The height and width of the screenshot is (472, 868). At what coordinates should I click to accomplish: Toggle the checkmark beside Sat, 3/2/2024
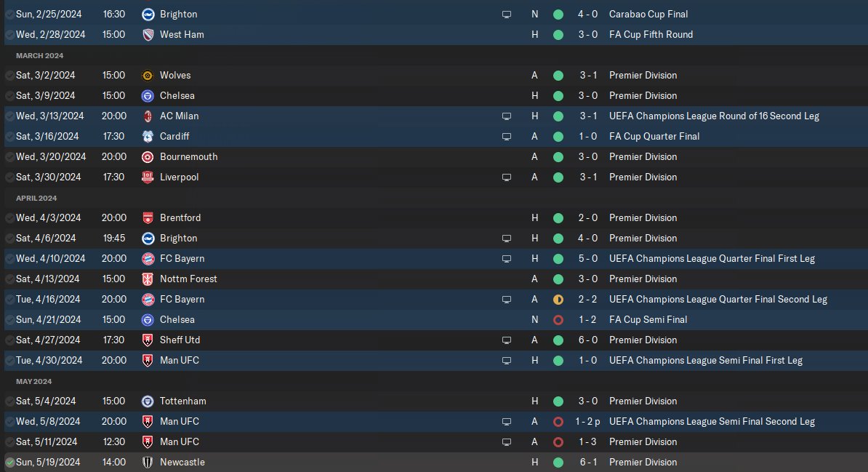coord(9,75)
